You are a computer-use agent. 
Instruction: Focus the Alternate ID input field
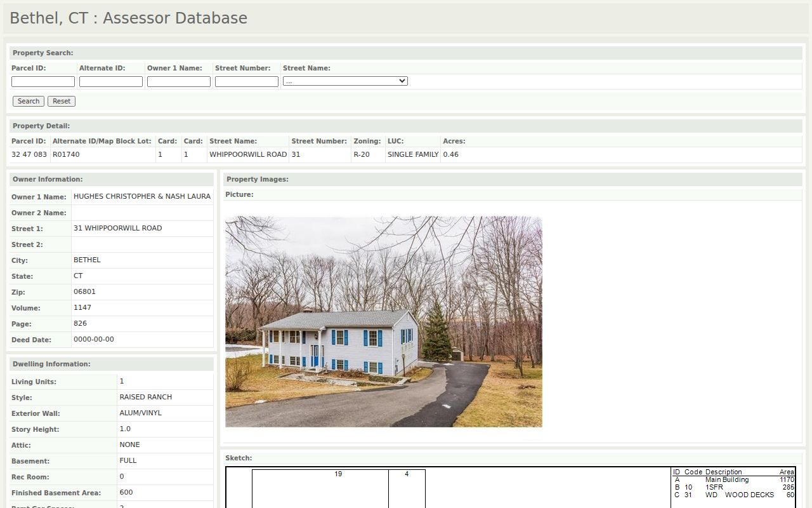coord(111,81)
